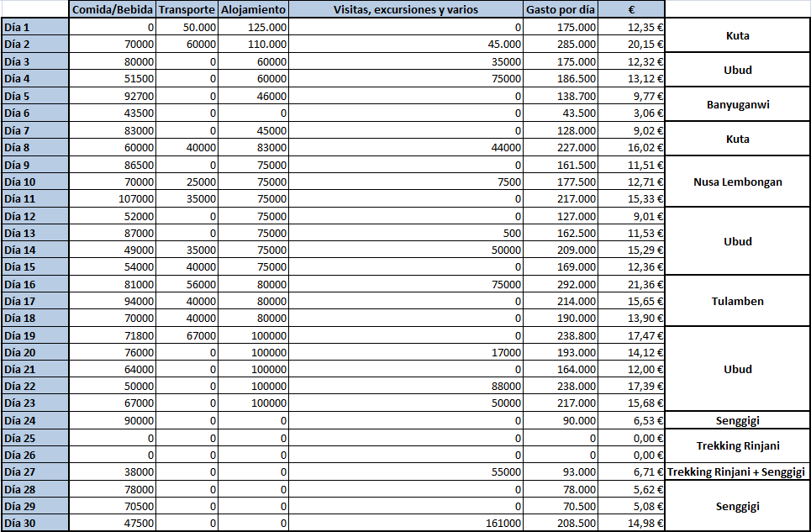Select the € column header cell
The height and width of the screenshot is (532, 811).
[x=631, y=9]
